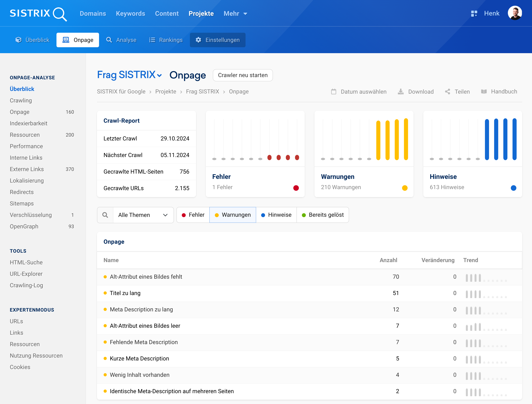
Task: Toggle the Fehler filter
Action: [x=193, y=215]
